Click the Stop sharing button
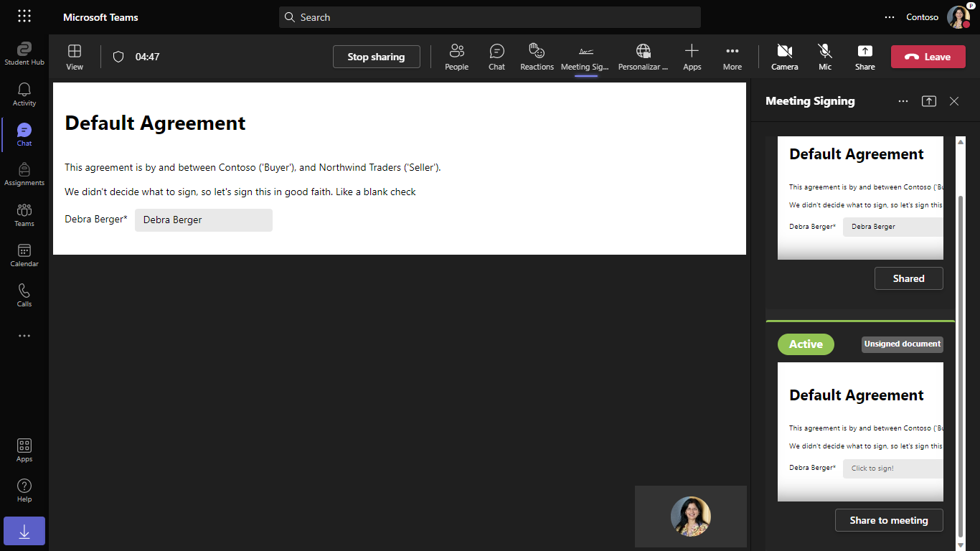 (x=376, y=57)
